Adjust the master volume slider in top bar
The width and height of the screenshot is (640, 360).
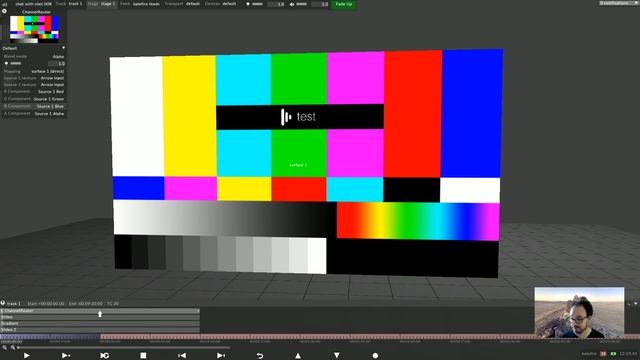pos(302,4)
